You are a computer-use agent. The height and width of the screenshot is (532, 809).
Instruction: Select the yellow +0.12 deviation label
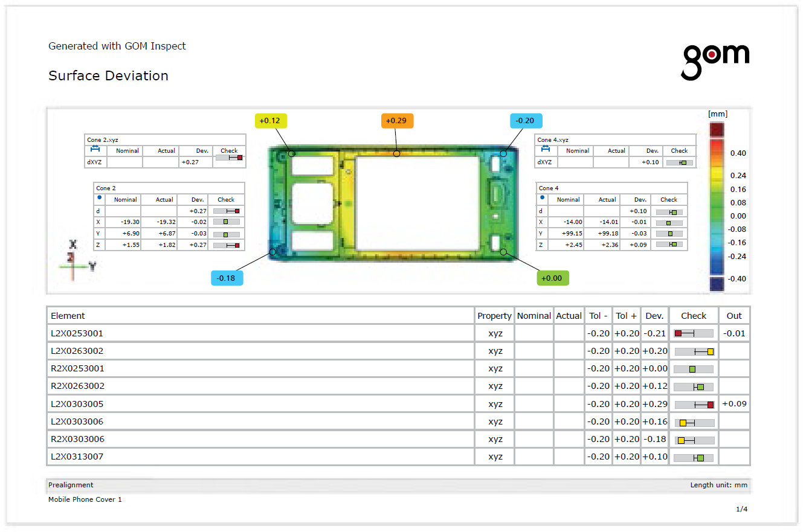pos(271,121)
